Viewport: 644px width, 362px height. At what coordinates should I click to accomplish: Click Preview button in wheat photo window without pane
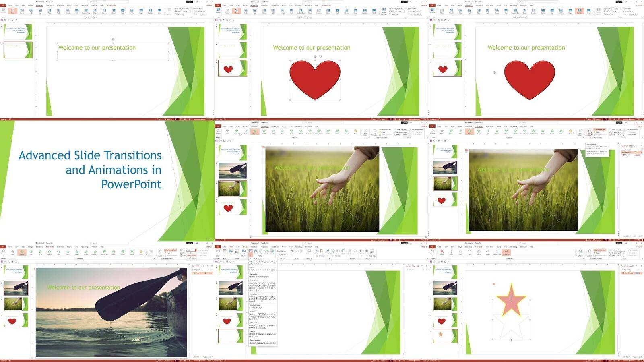[218, 131]
